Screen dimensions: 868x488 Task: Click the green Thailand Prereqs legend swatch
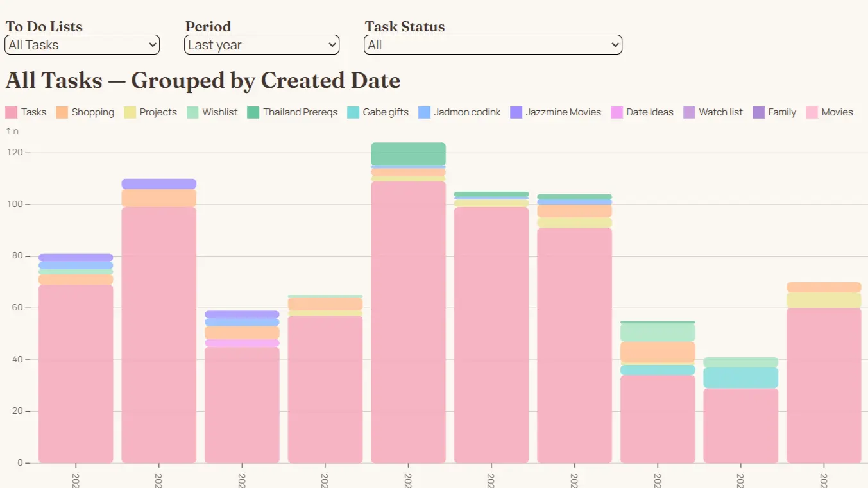tap(253, 112)
